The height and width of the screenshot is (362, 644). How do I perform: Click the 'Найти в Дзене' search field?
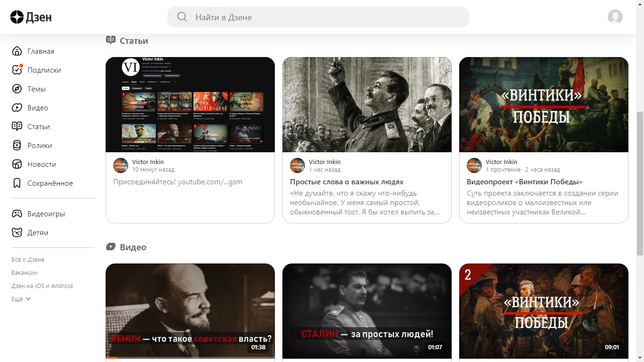pyautogui.click(x=318, y=17)
